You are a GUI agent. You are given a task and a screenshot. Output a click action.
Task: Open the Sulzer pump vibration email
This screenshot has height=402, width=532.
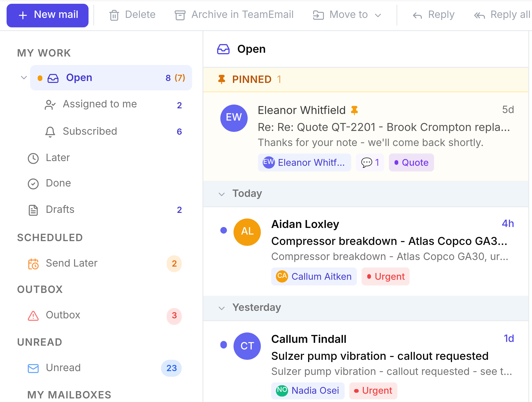click(x=366, y=362)
